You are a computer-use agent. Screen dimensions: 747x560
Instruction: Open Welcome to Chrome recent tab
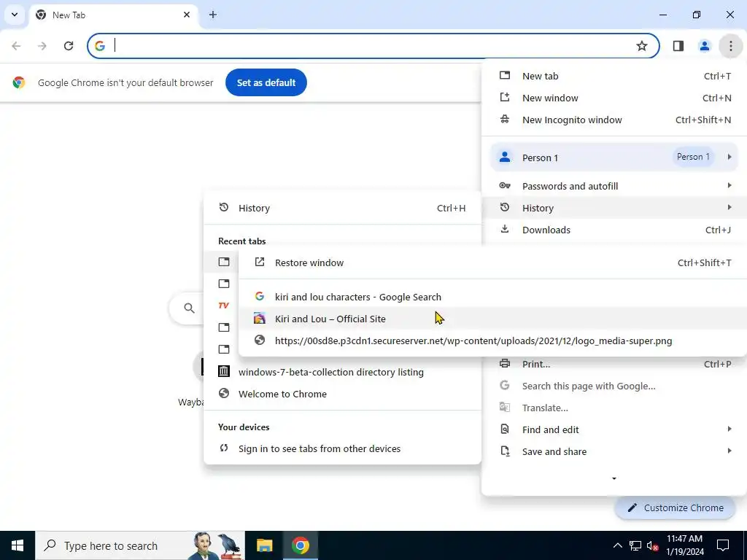[342, 394]
